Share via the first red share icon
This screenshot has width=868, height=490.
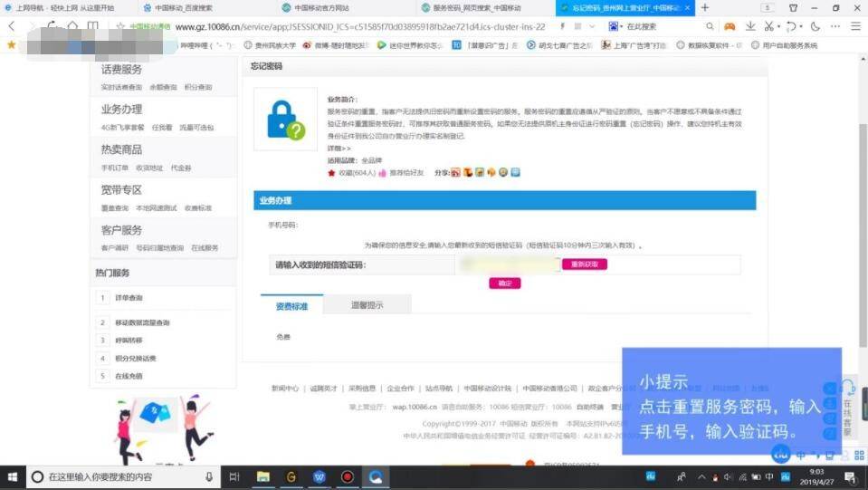[x=455, y=173]
